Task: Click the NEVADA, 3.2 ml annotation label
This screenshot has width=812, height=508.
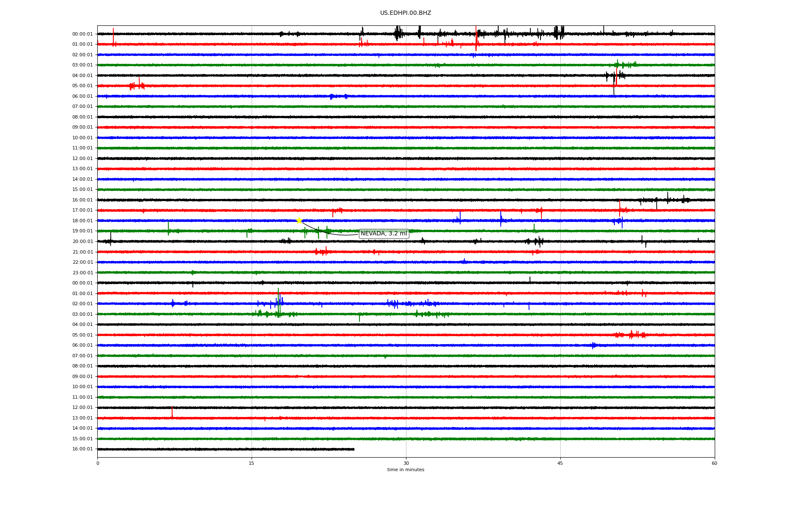Action: (384, 234)
